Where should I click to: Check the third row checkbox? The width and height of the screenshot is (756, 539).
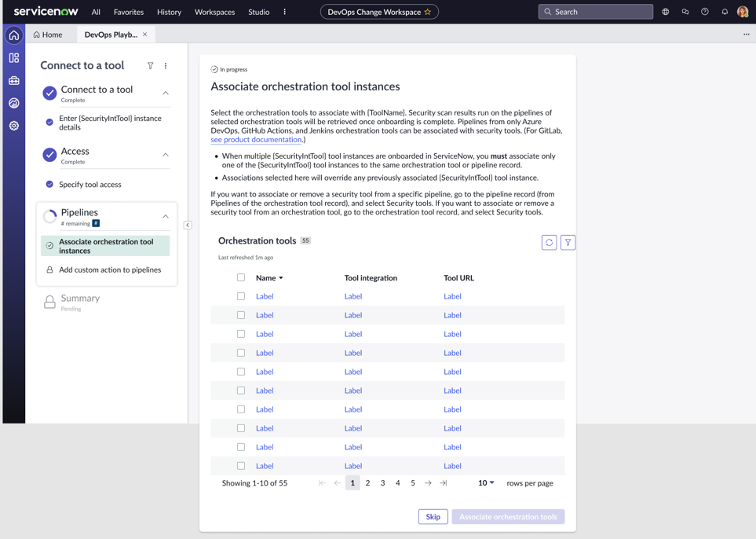click(x=240, y=334)
